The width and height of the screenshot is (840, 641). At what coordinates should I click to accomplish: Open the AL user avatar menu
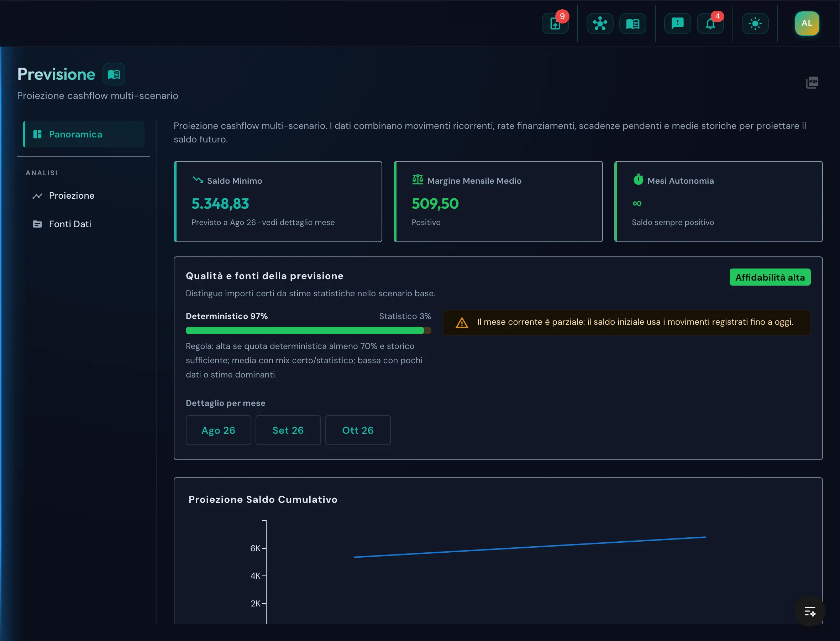point(807,23)
